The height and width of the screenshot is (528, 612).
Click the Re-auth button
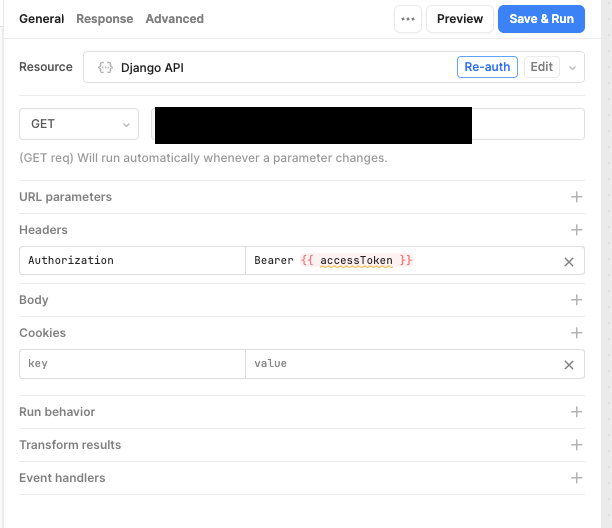488,67
